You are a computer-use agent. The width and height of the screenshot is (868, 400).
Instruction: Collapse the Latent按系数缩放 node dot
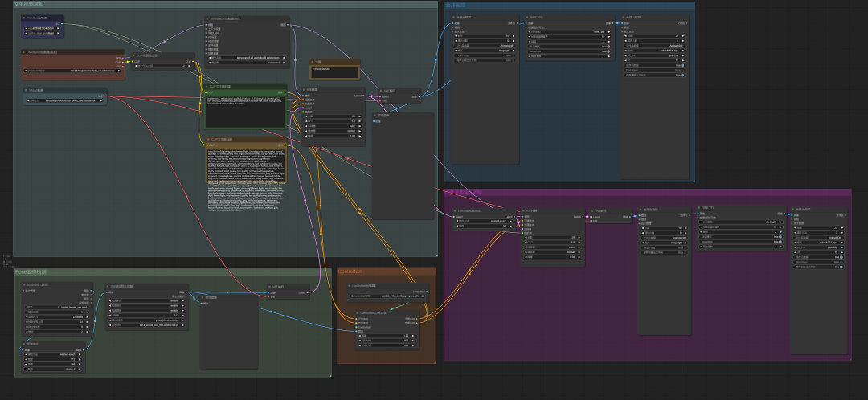456,210
